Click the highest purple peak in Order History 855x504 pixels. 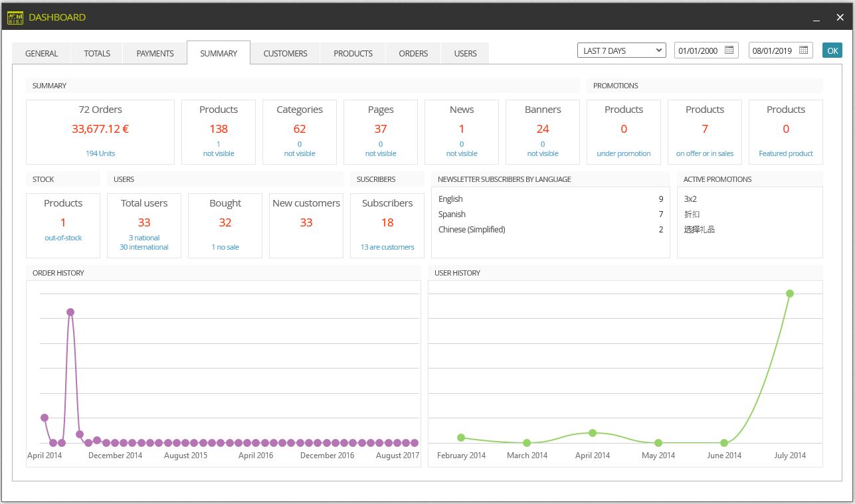(x=70, y=312)
